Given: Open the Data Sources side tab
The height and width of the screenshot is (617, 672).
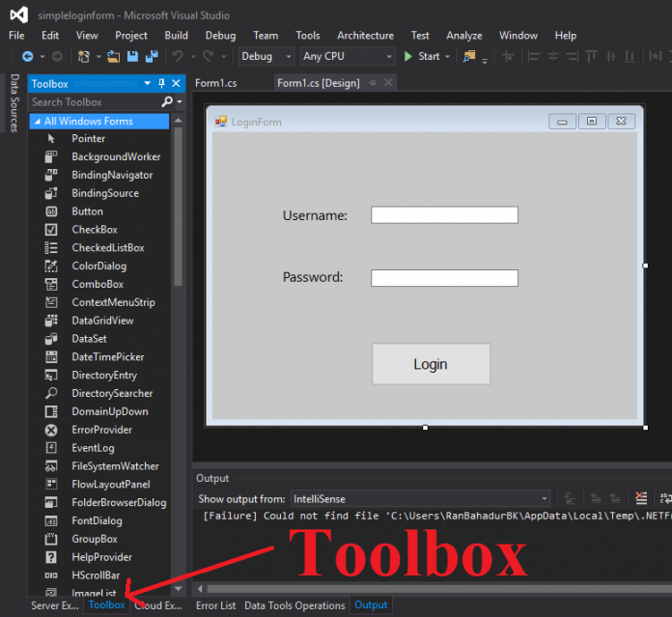Looking at the screenshot, I should (x=14, y=103).
